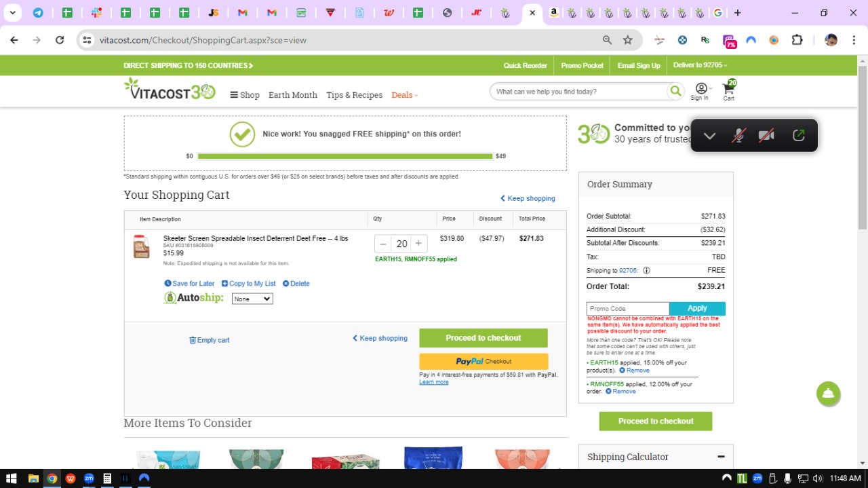The width and height of the screenshot is (868, 488).
Task: Open the Chrome profile avatar
Action: point(831,40)
